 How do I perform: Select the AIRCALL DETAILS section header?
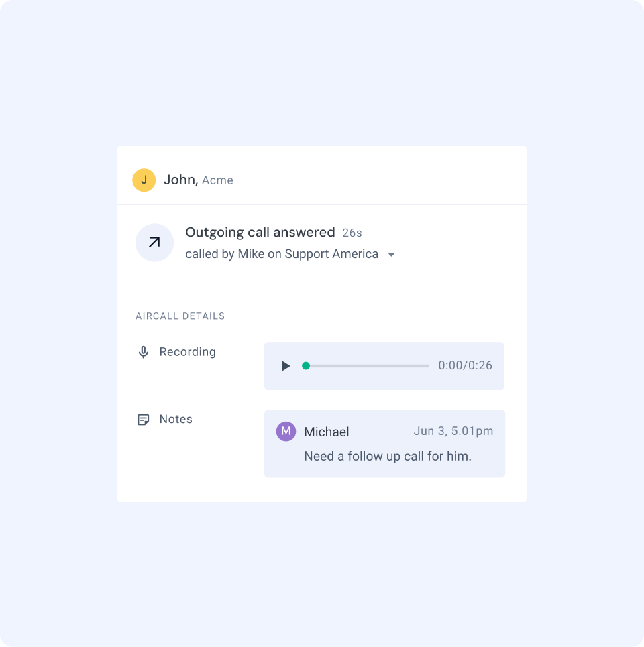(x=180, y=316)
